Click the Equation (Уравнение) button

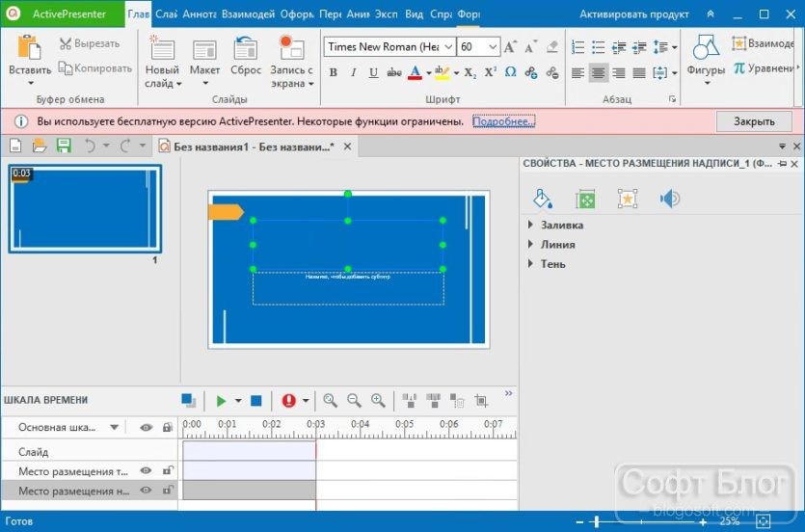point(765,68)
